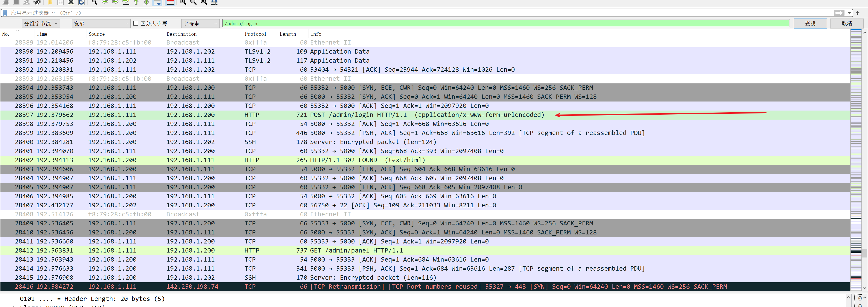Open a capture file folder icon
868x307 pixels.
(50, 2)
